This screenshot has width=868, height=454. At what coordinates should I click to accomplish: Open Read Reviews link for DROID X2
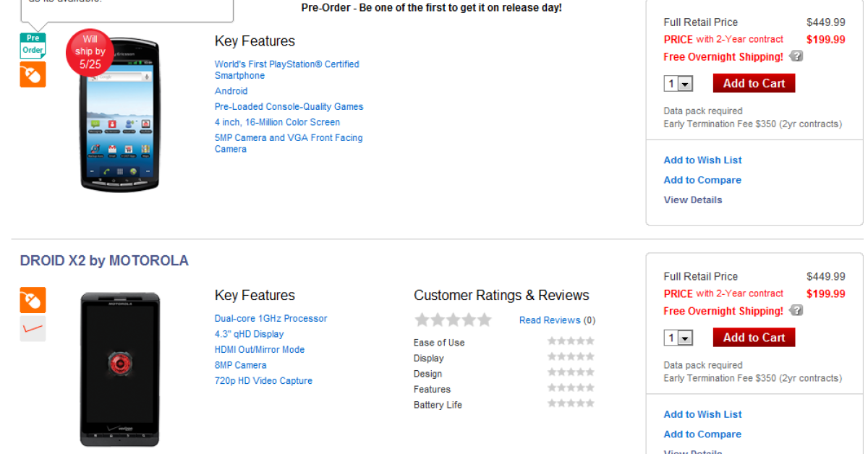point(550,320)
